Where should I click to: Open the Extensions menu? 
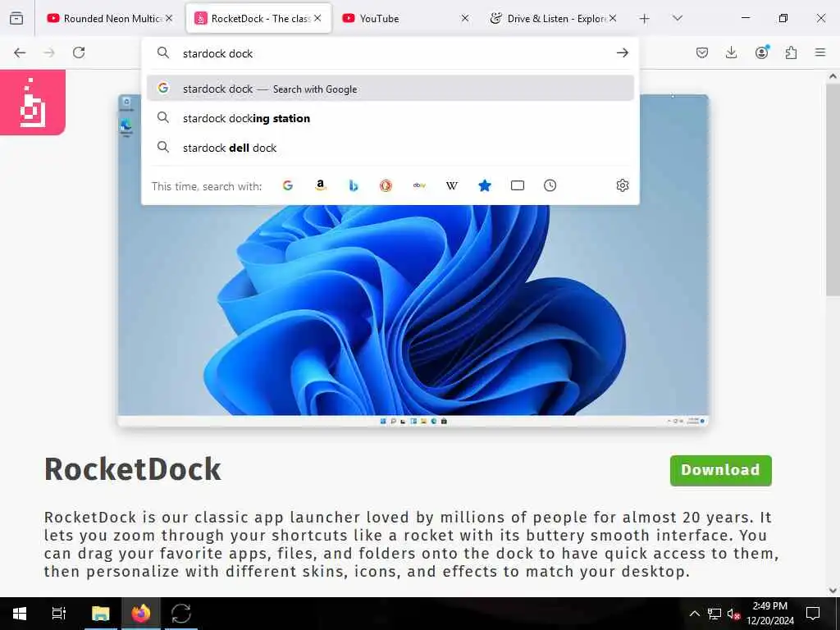[x=791, y=52]
